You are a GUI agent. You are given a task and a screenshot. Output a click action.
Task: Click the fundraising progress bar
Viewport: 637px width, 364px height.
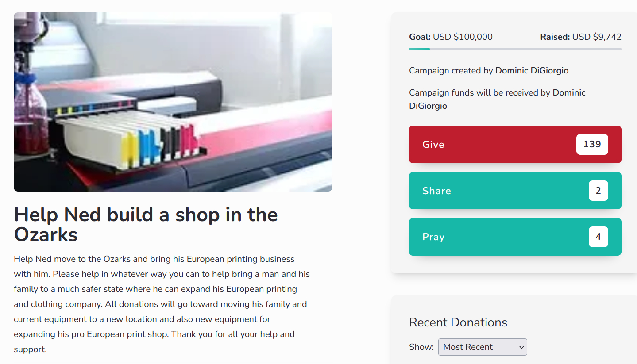[515, 49]
